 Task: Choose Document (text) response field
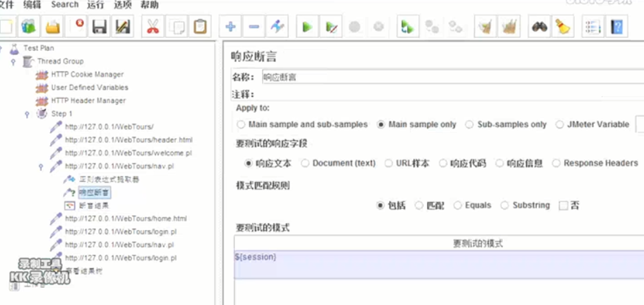[338, 163]
